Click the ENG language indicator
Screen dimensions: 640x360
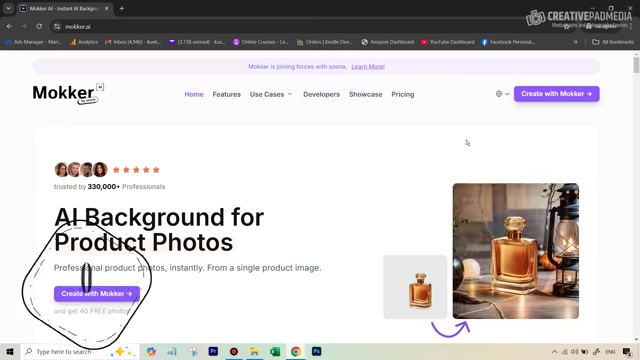tap(611, 352)
